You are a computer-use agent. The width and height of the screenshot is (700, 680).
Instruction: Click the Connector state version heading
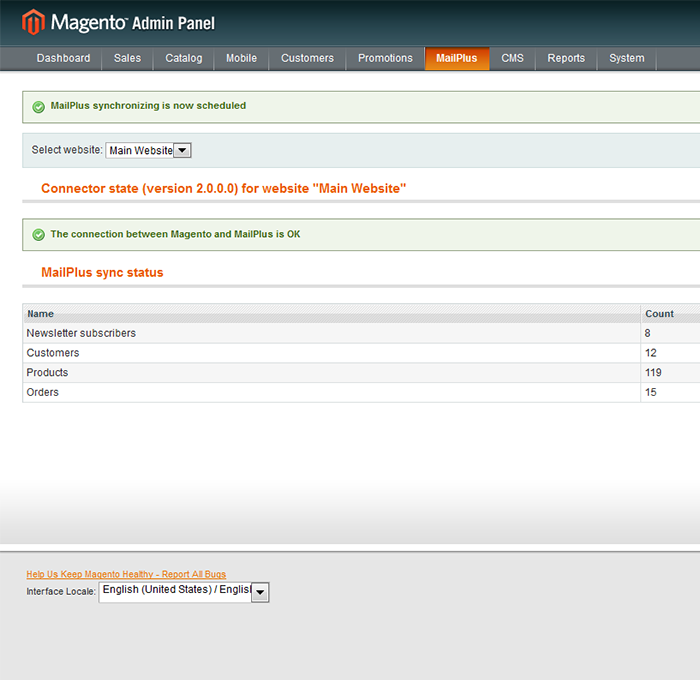(224, 188)
